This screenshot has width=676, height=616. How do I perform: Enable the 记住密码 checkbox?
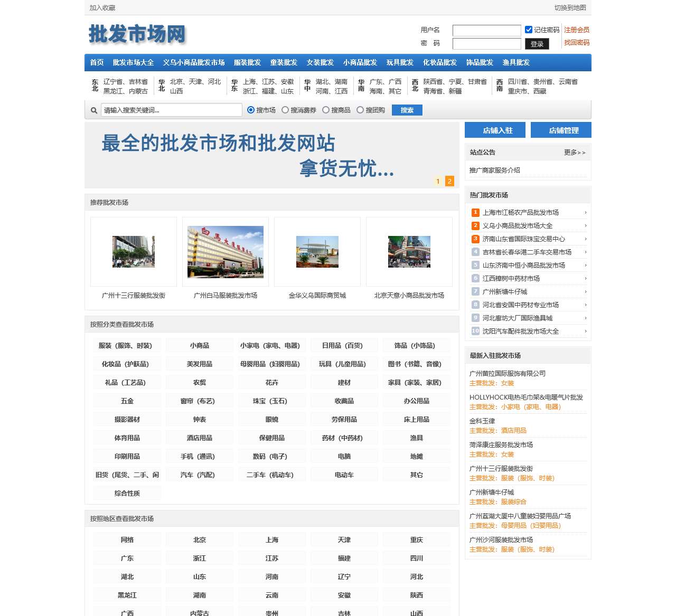click(529, 30)
